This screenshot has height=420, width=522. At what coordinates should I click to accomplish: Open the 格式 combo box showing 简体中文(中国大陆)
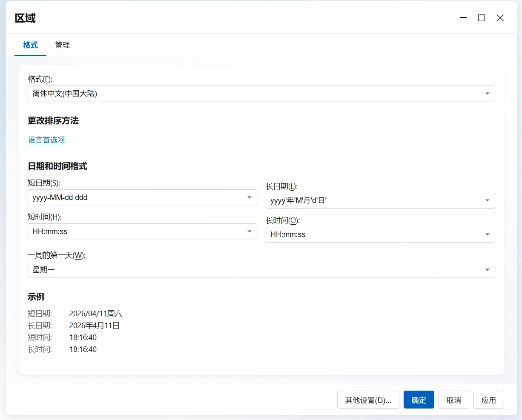tap(261, 94)
